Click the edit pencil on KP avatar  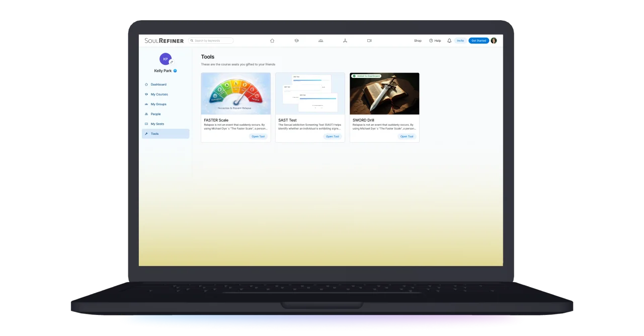tap(172, 62)
